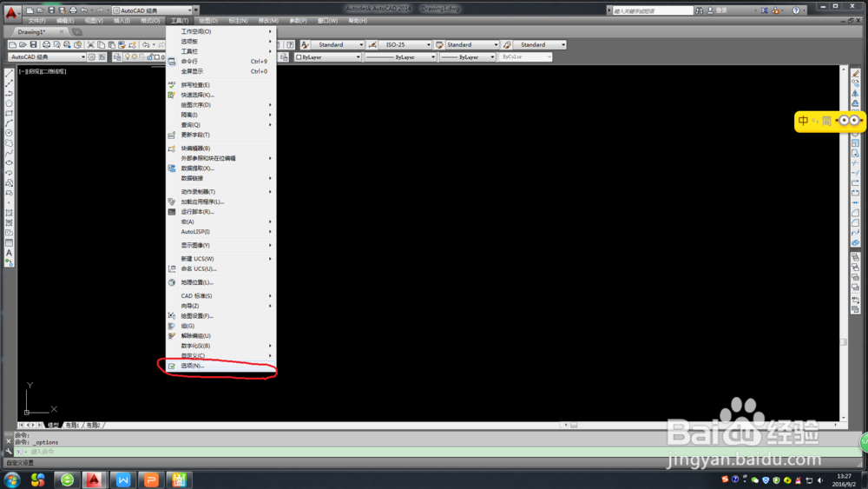Click Cut scissors in standard toolbar

point(91,45)
